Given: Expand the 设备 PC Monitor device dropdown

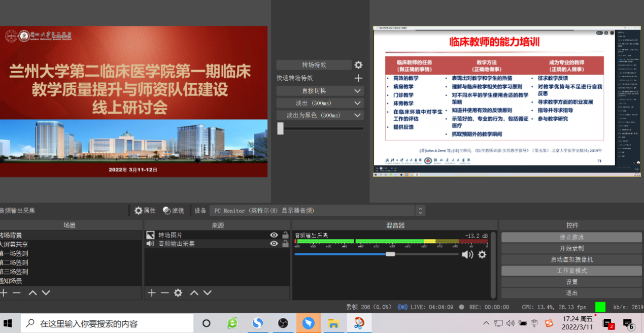Looking at the screenshot, I should click(420, 211).
